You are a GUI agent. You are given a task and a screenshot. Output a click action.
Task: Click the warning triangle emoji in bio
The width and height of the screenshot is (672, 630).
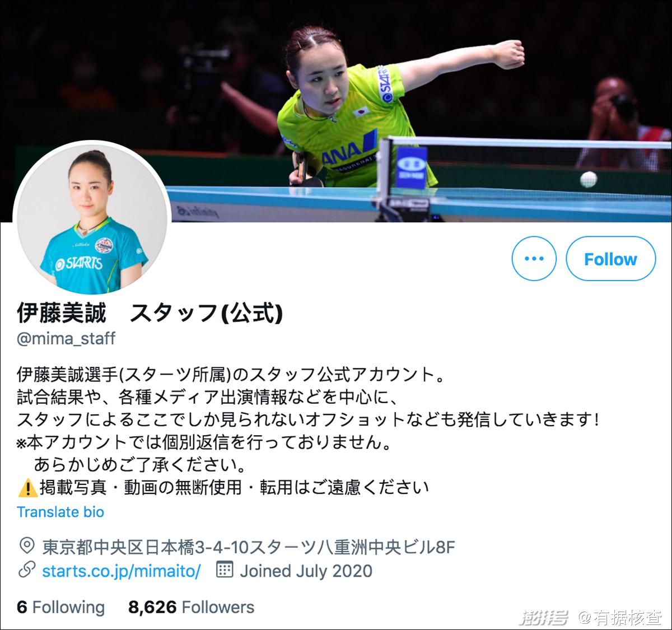click(27, 488)
